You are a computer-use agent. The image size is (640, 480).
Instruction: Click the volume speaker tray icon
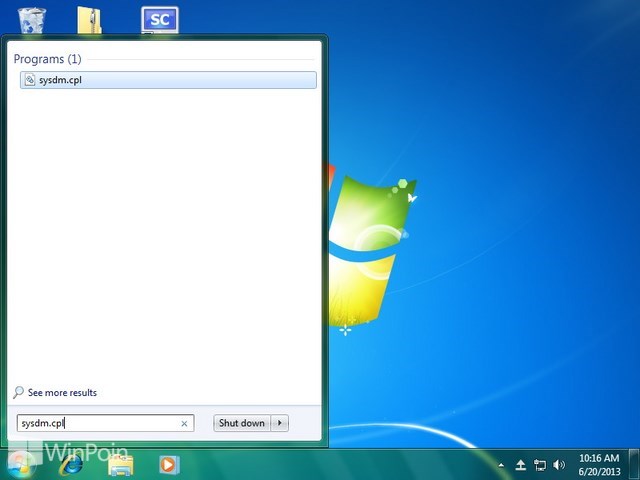tap(559, 465)
